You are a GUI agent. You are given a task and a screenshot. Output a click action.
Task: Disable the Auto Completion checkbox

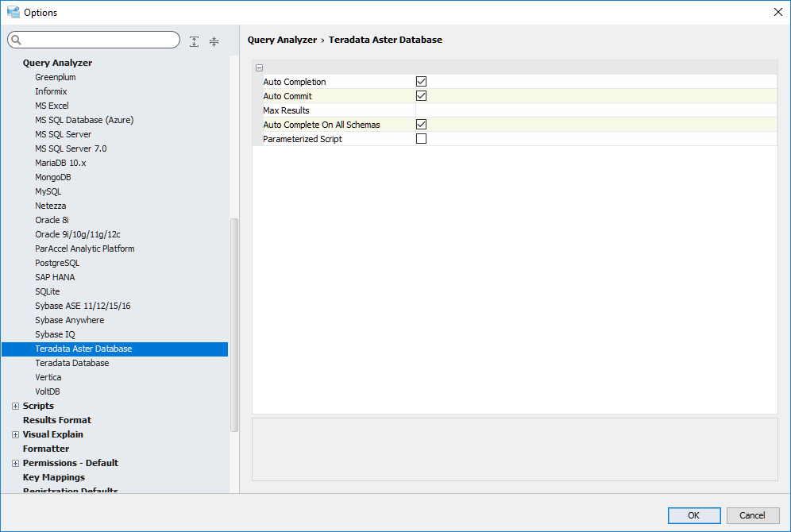(422, 82)
